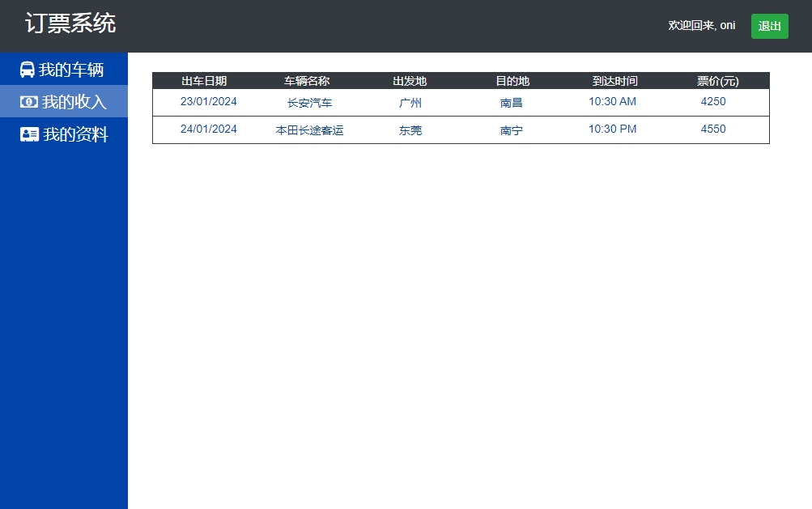Viewport: 812px width, 509px height.
Task: Select the date 23/01/2024 cell
Action: 208,102
